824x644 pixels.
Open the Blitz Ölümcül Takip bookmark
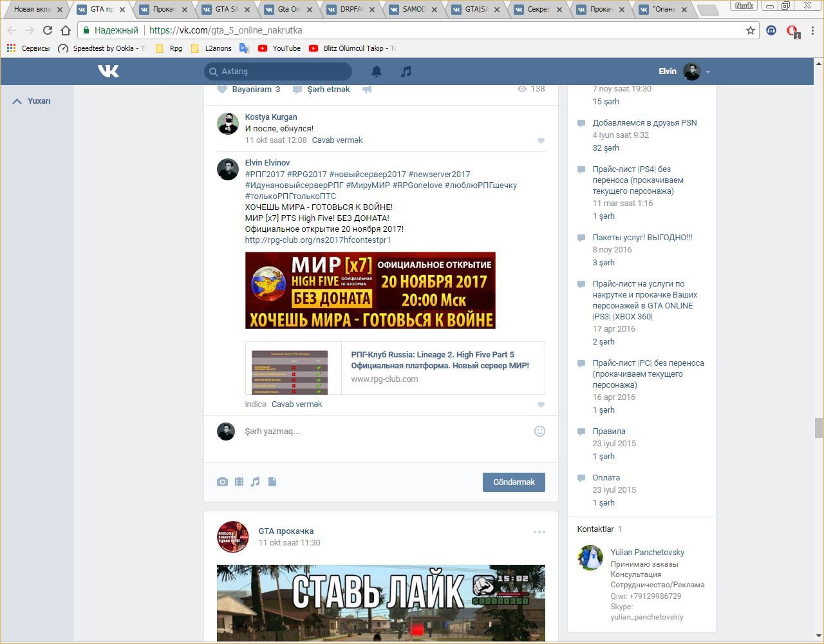tap(352, 48)
